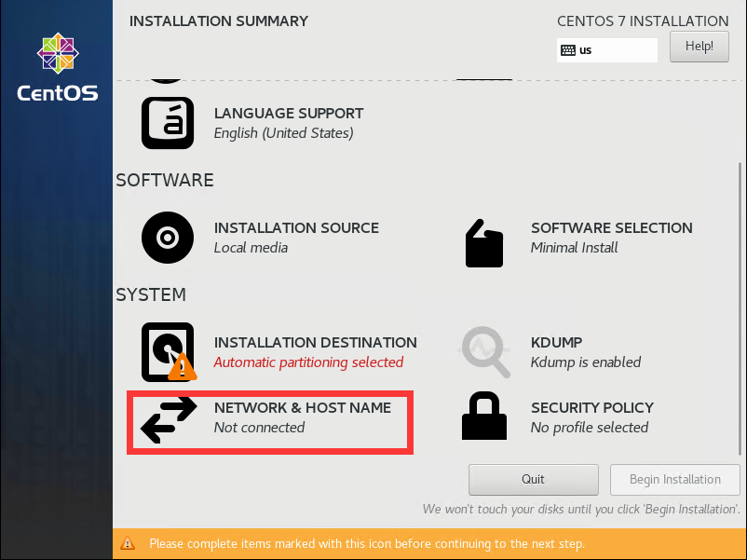Click the Software Selection package icon
The width and height of the screenshot is (747, 560).
484,243
